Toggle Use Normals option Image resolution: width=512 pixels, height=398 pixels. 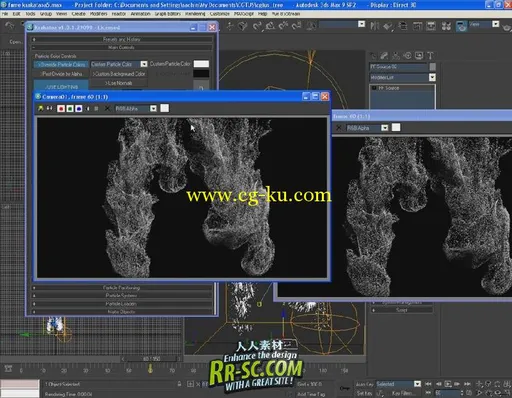[x=119, y=83]
